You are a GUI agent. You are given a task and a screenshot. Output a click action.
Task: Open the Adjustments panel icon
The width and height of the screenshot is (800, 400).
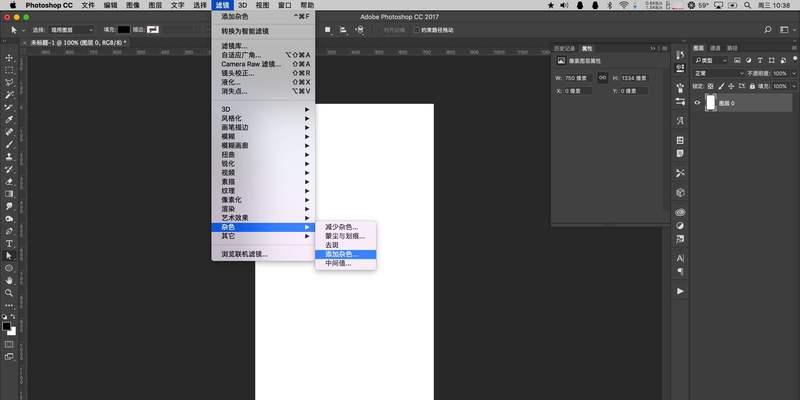(680, 226)
